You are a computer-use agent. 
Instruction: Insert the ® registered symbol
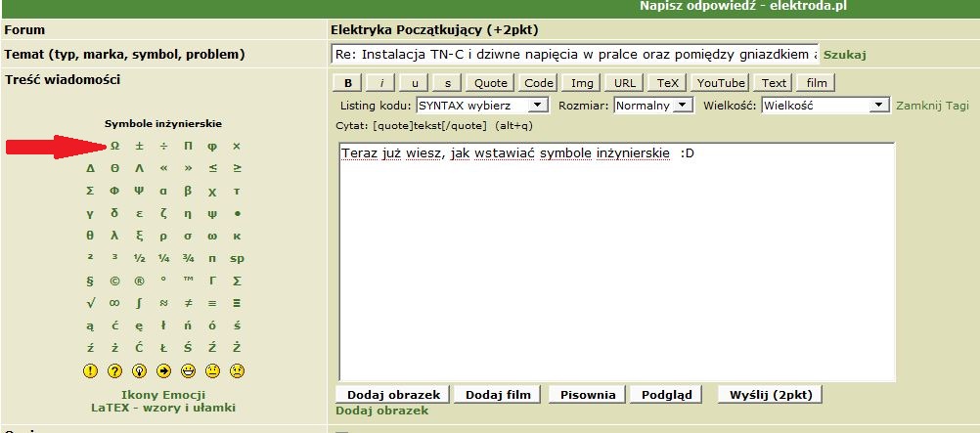[x=139, y=281]
